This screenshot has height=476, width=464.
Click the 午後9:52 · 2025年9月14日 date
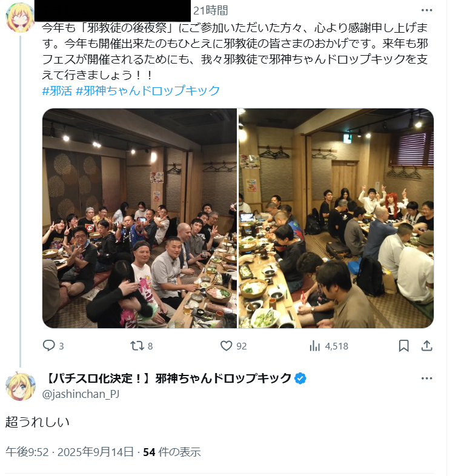point(70,452)
